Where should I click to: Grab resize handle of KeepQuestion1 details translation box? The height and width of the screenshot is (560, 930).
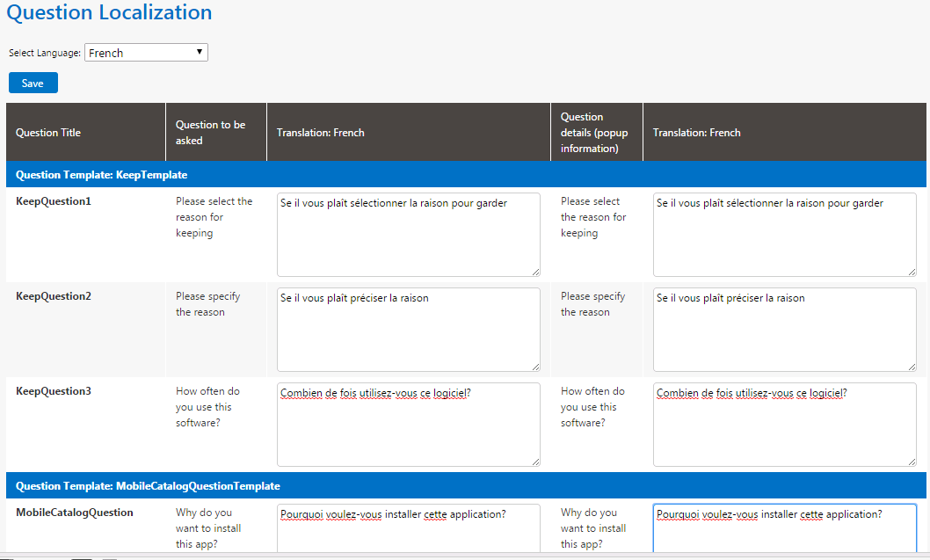(x=912, y=272)
